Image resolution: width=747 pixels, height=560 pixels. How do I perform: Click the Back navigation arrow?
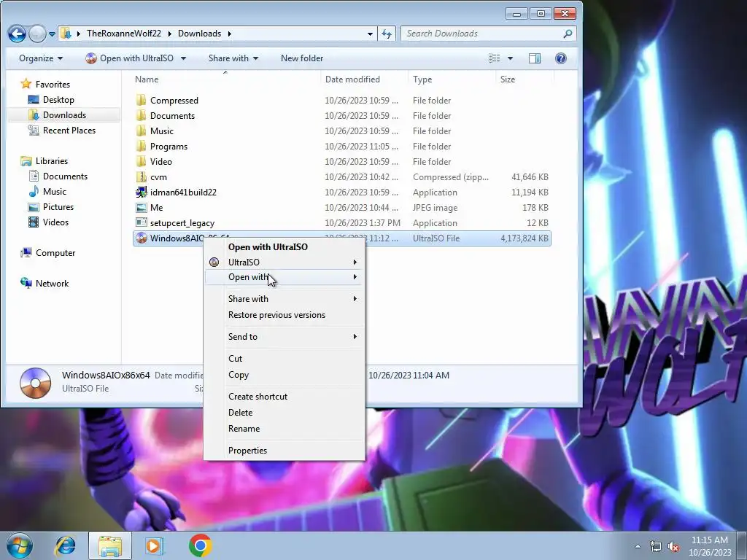17,34
